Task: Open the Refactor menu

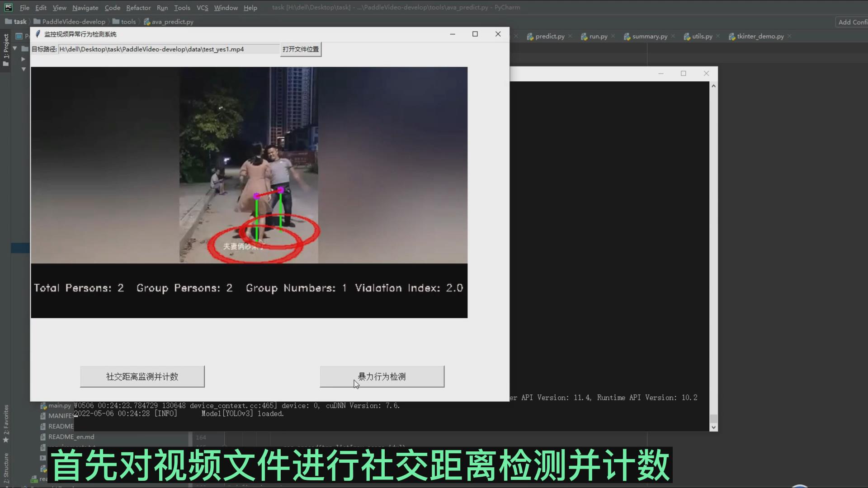Action: (x=138, y=8)
